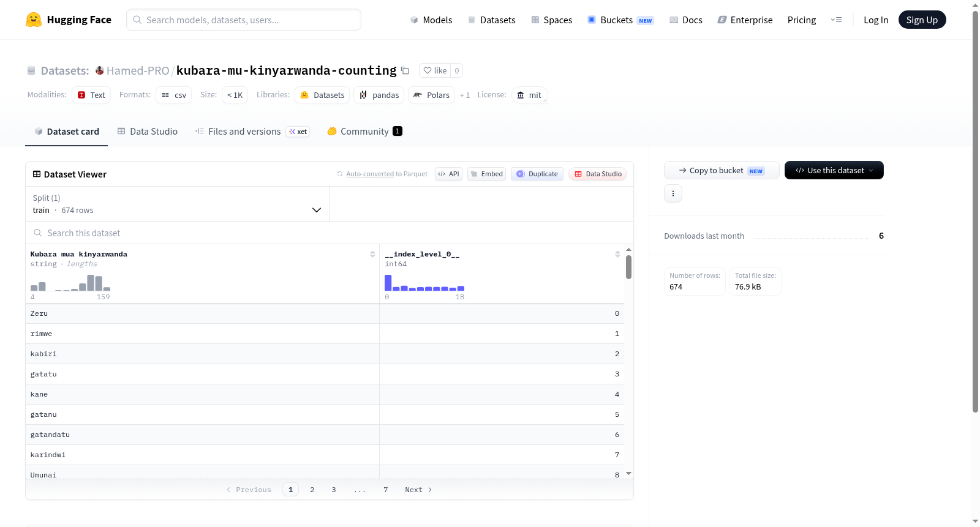Select the Datasets library tag
The width and height of the screenshot is (980, 527).
(x=322, y=95)
